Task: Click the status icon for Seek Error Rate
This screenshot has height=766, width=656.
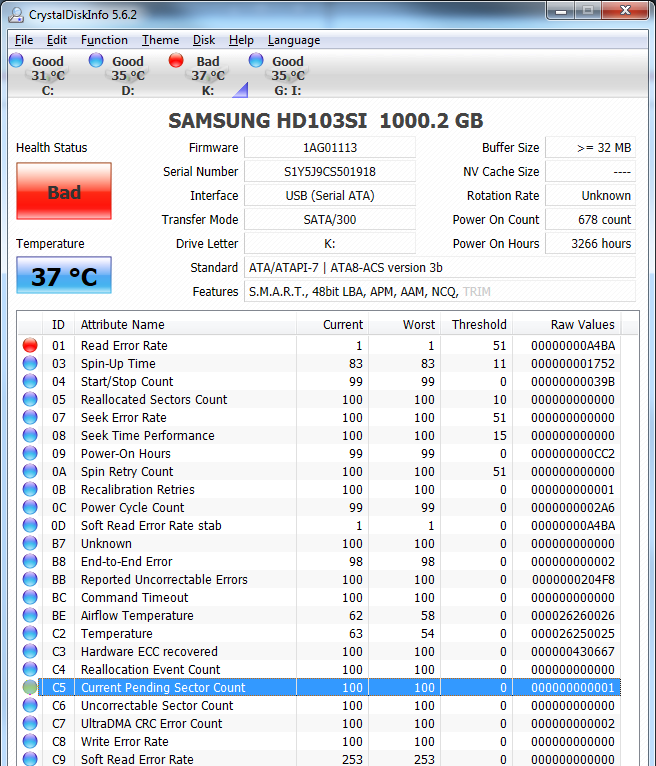Action: click(30, 417)
